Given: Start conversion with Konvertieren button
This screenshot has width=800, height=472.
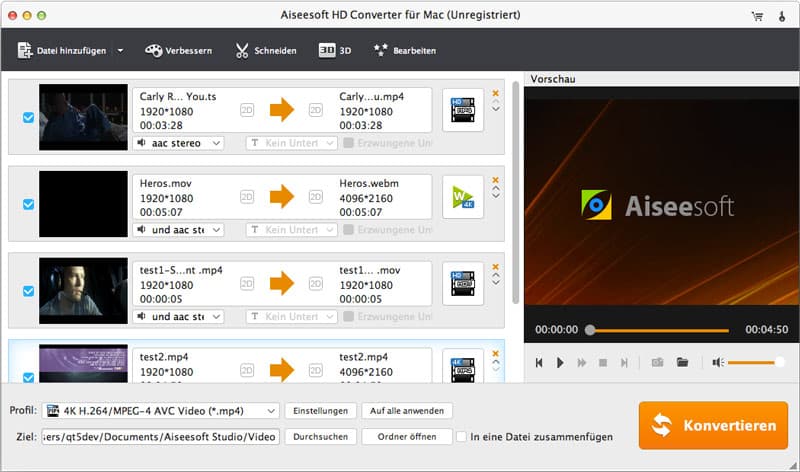Looking at the screenshot, I should point(713,425).
